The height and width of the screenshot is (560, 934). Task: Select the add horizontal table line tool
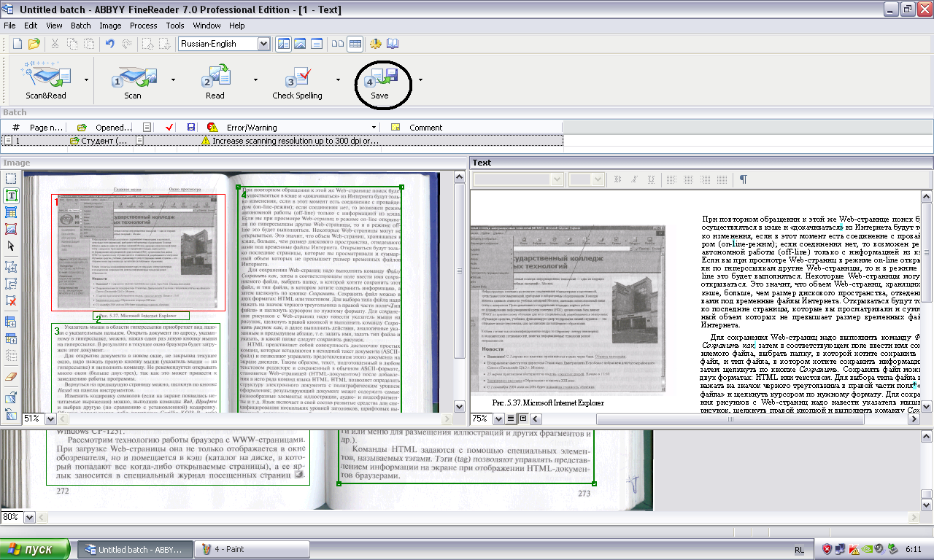(x=11, y=338)
